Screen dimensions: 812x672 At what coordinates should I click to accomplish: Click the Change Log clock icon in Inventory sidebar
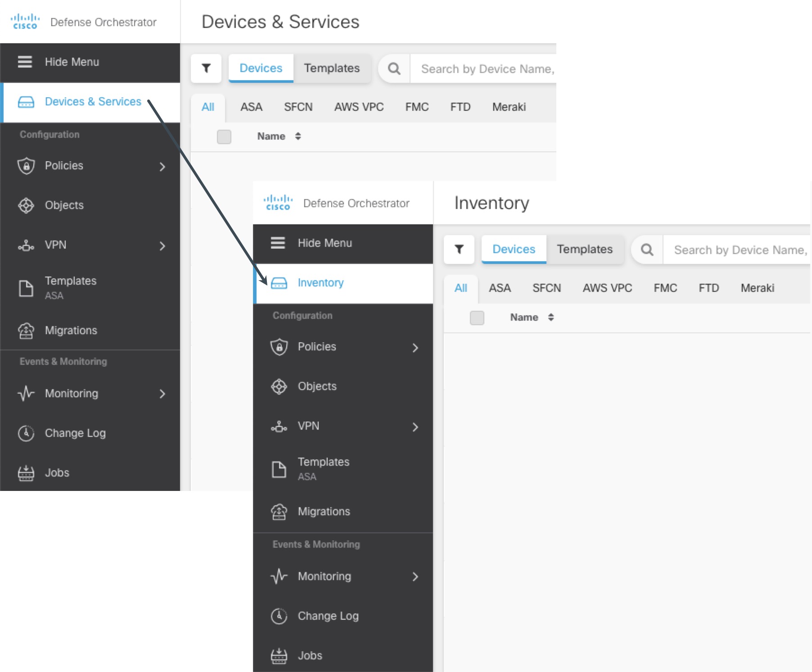[279, 616]
